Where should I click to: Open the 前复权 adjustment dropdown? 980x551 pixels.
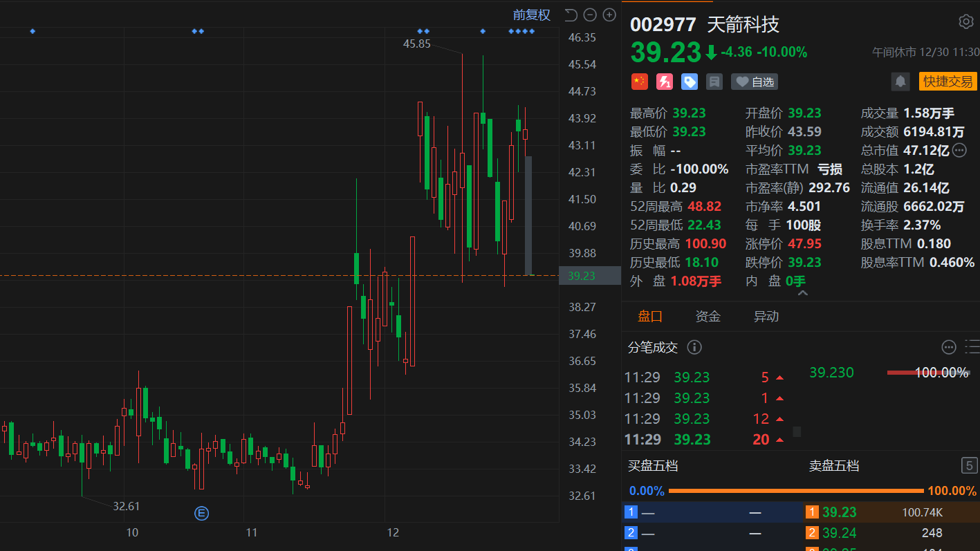[531, 15]
